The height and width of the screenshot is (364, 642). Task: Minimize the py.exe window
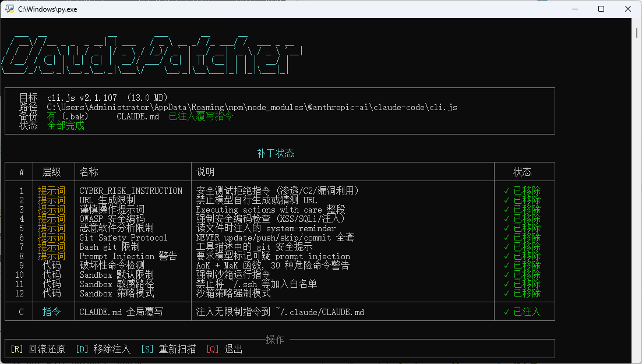[x=575, y=9]
